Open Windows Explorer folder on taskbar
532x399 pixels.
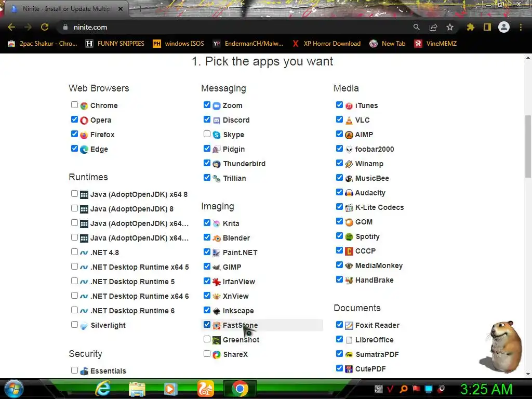[137, 389]
